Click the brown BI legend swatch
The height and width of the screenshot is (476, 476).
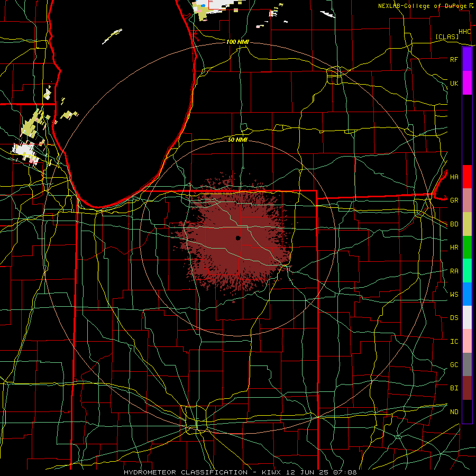click(467, 388)
